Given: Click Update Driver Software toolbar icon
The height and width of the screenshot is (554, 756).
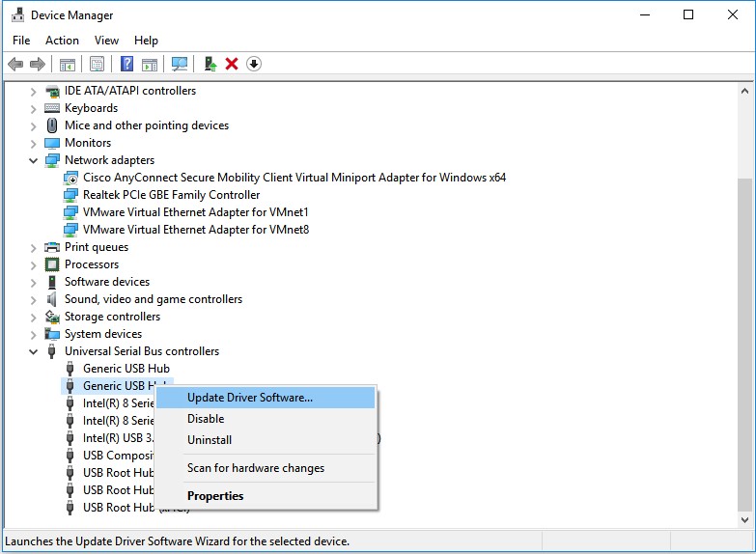Looking at the screenshot, I should tap(210, 64).
